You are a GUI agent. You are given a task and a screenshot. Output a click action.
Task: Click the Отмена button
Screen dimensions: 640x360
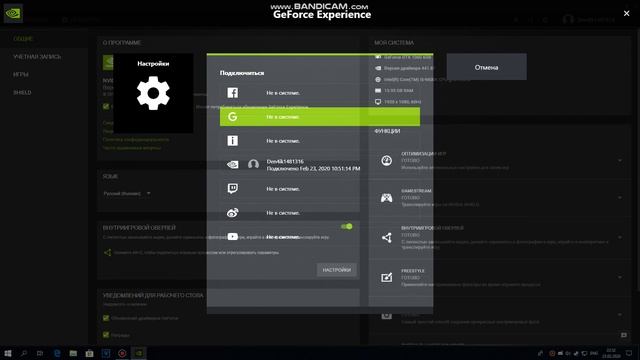click(x=487, y=67)
